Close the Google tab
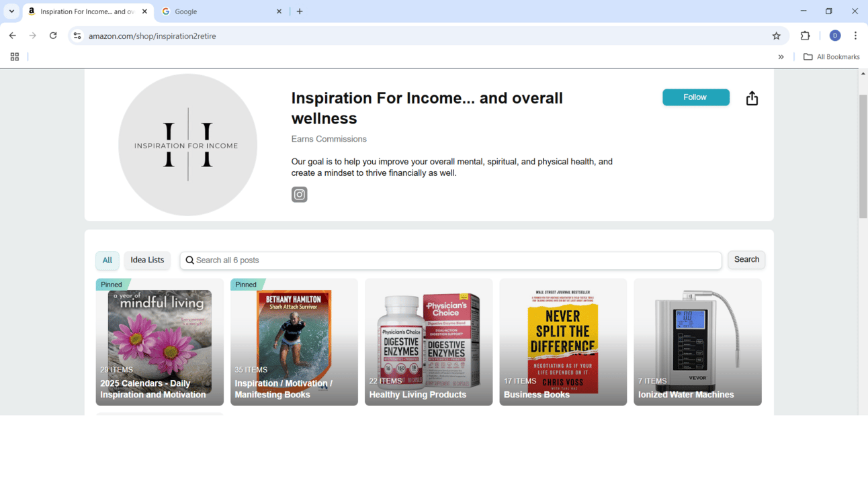 pos(279,11)
